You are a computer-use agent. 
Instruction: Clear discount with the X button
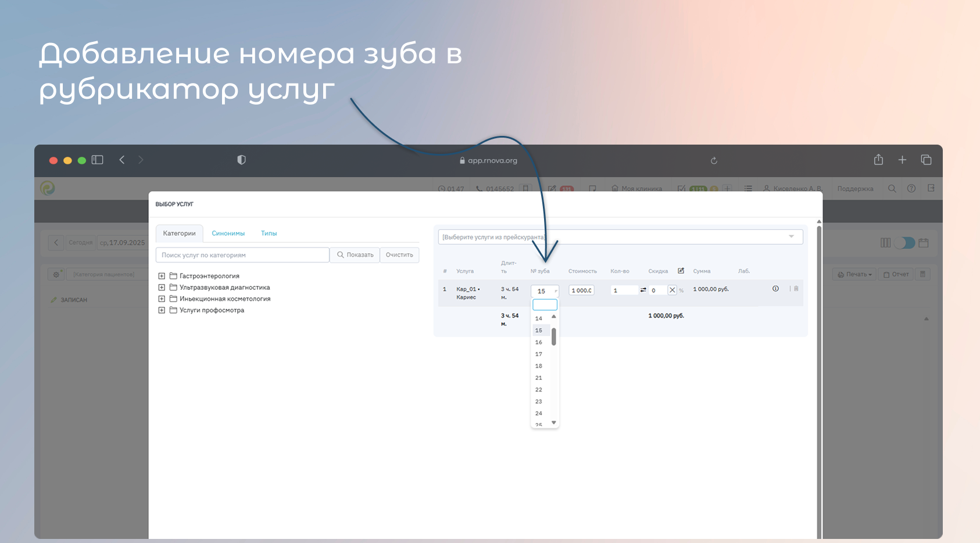pyautogui.click(x=673, y=290)
